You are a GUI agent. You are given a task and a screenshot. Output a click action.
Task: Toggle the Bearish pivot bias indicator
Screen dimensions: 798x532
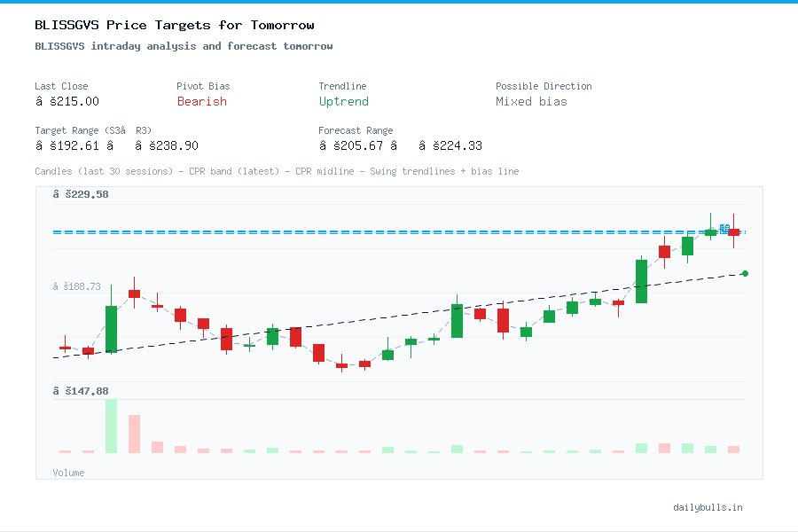[x=201, y=102]
